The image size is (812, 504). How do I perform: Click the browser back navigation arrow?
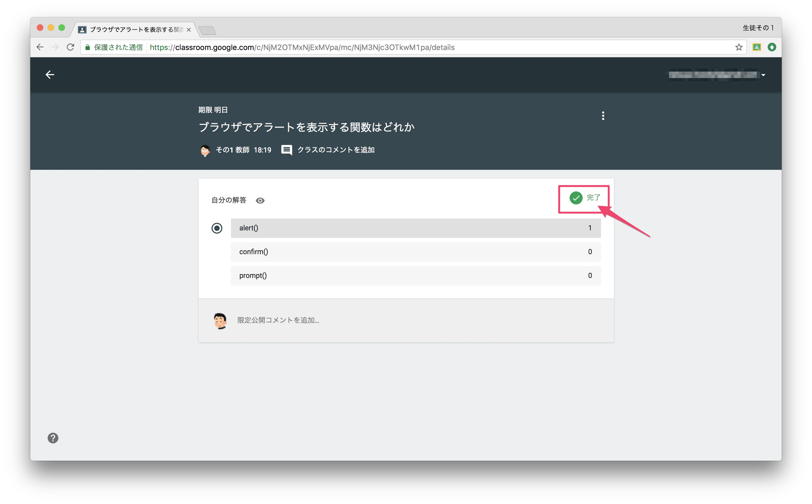(x=40, y=47)
